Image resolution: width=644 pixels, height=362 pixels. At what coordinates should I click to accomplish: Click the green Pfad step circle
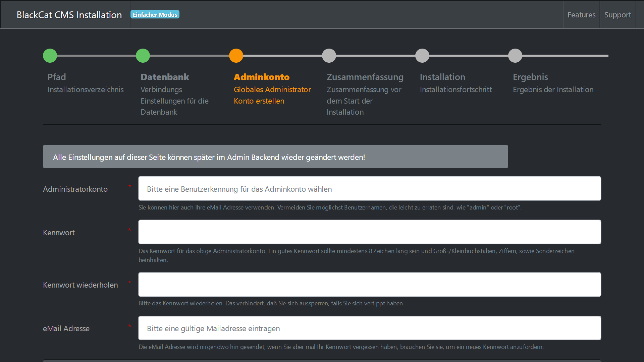coord(50,56)
